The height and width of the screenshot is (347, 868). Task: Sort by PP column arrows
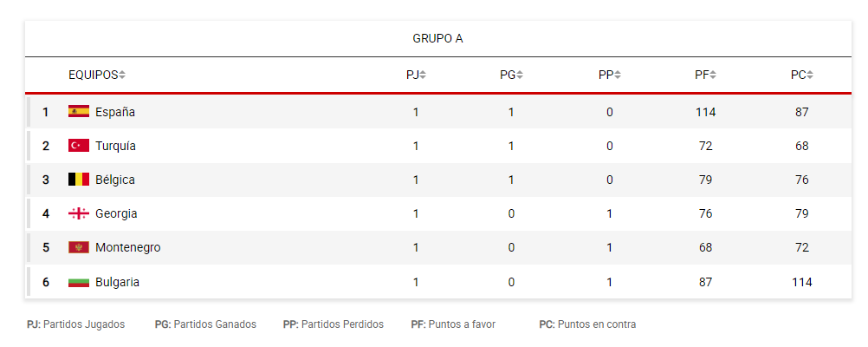618,75
